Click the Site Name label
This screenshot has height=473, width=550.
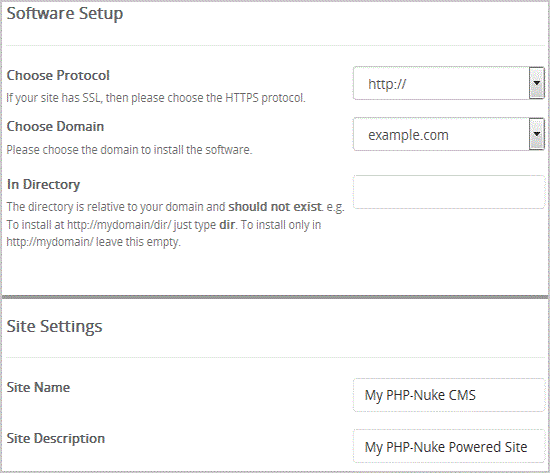pyautogui.click(x=38, y=387)
